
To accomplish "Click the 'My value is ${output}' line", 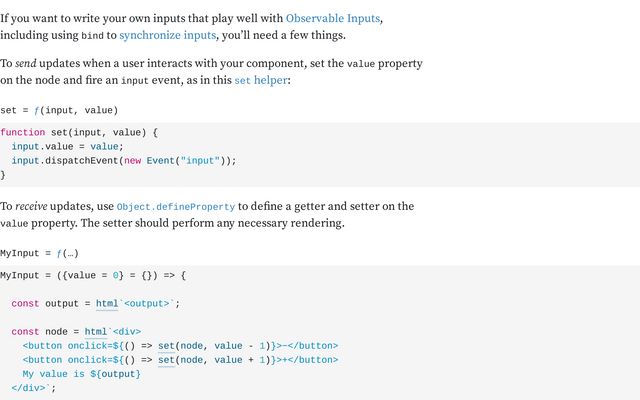I will [82, 374].
